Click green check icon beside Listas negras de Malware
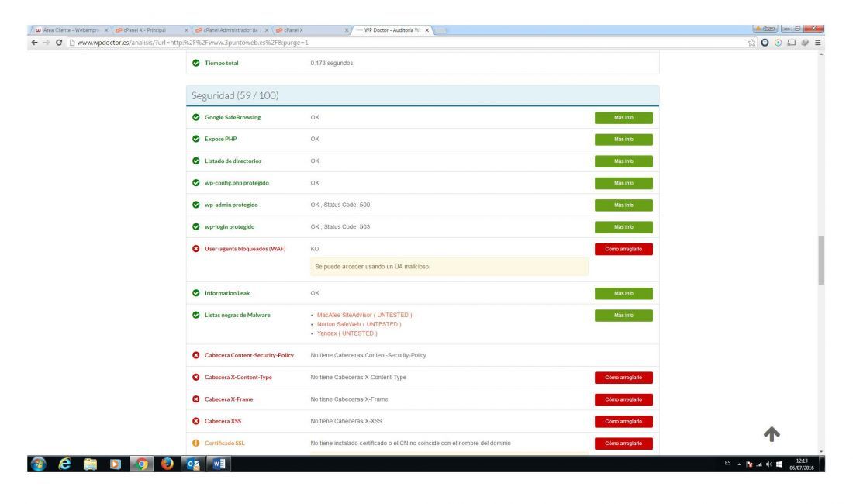 click(196, 315)
